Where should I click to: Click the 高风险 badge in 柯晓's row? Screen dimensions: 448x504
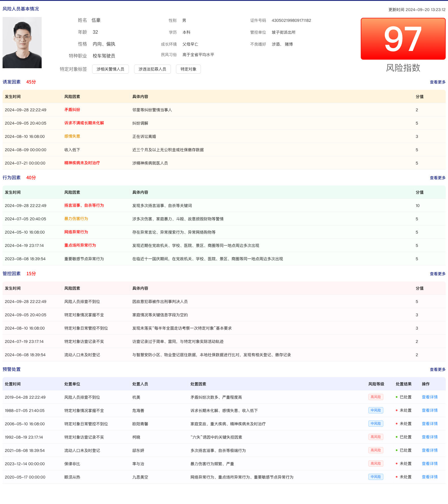tap(376, 437)
